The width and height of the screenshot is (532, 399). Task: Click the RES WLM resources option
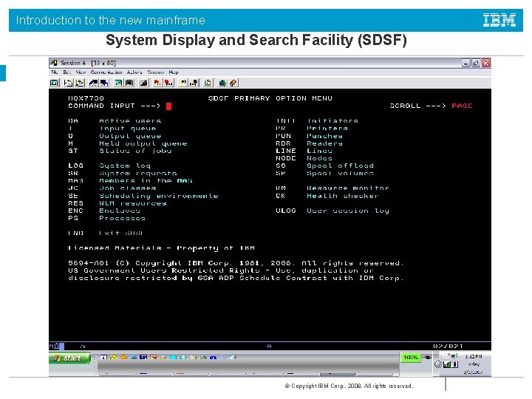[117, 203]
